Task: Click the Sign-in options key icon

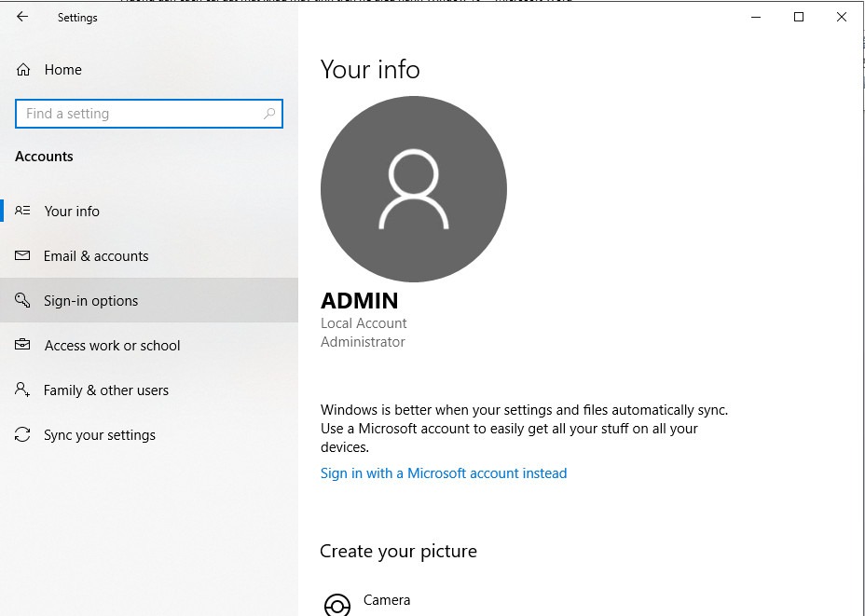Action: 22,300
